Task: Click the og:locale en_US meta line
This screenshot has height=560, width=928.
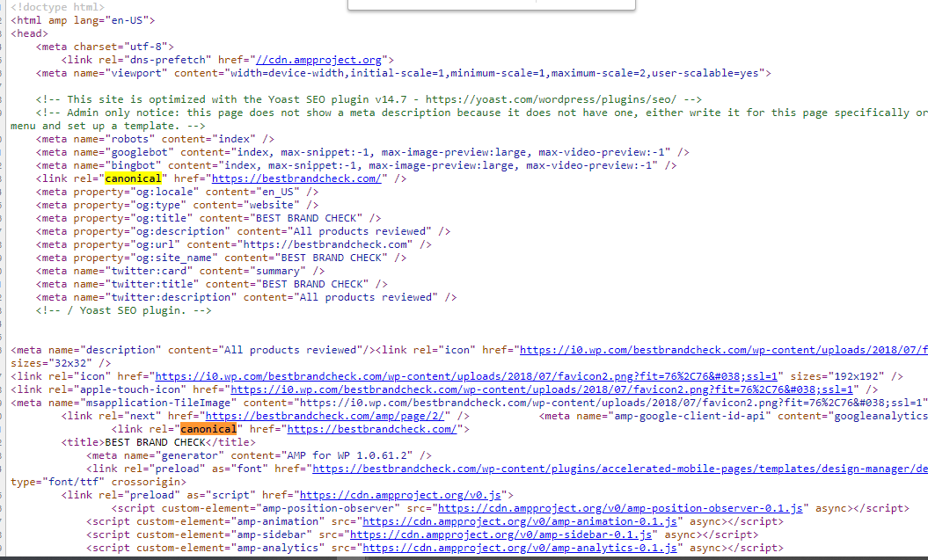Action: [x=177, y=192]
